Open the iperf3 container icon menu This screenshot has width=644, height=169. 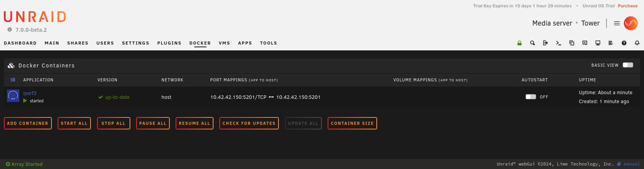tap(13, 96)
